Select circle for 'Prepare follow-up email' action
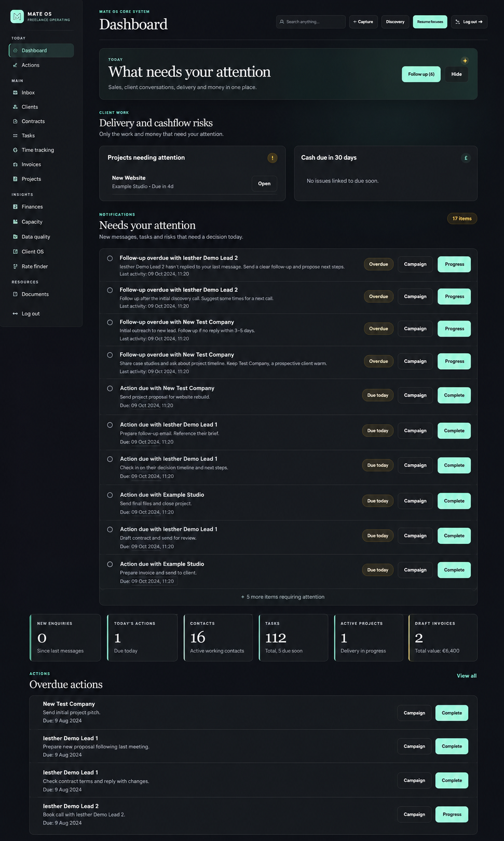Screen dimensions: 504x841 (110, 425)
